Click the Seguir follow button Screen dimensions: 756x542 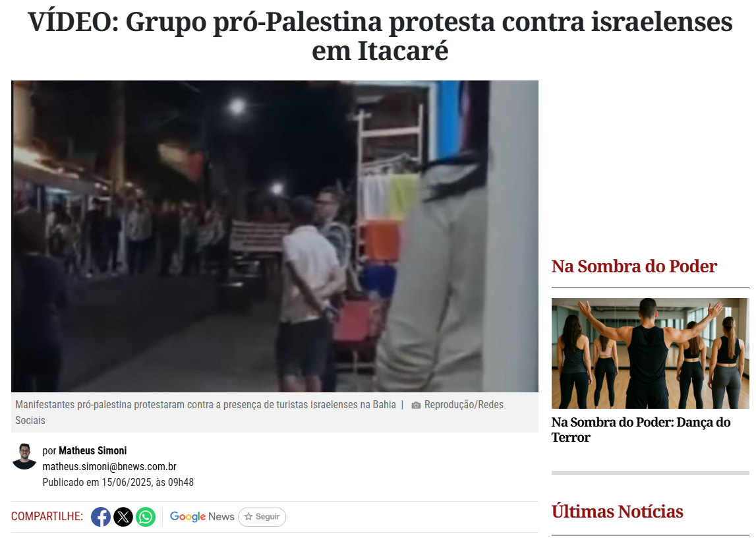click(x=262, y=516)
